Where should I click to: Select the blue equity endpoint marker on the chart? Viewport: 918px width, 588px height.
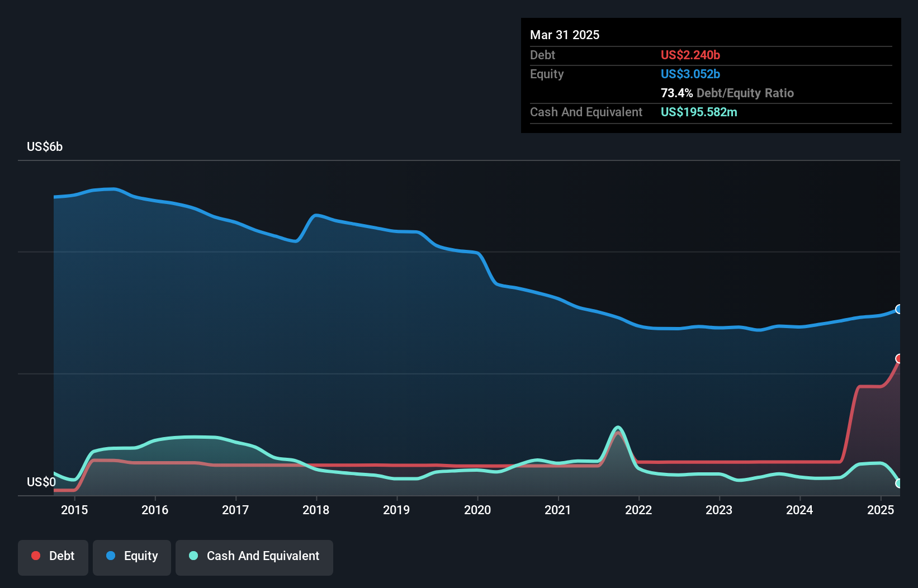coord(899,309)
